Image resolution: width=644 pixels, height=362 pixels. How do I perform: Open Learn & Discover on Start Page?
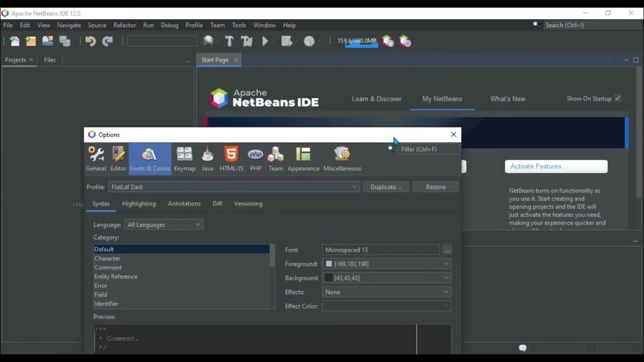click(x=376, y=99)
